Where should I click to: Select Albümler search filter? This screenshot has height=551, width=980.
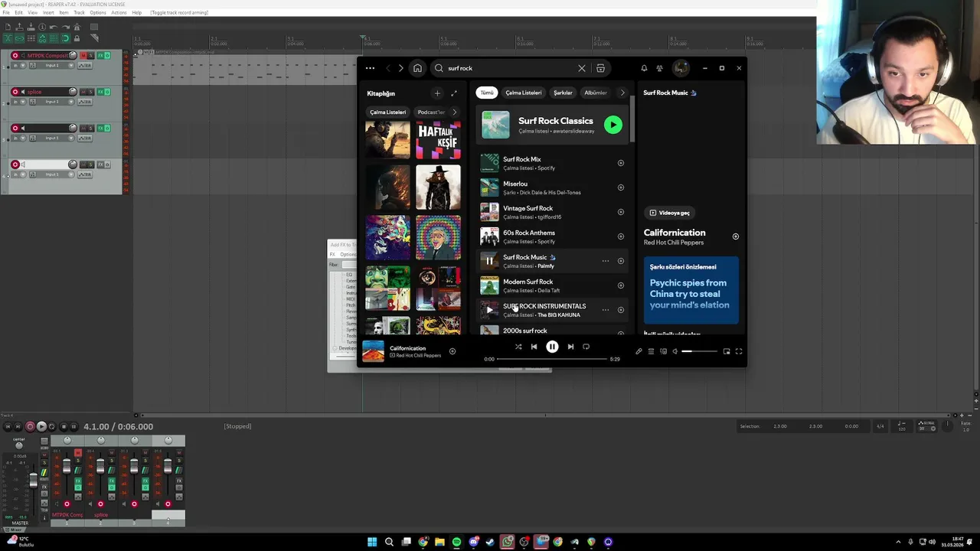tap(596, 93)
